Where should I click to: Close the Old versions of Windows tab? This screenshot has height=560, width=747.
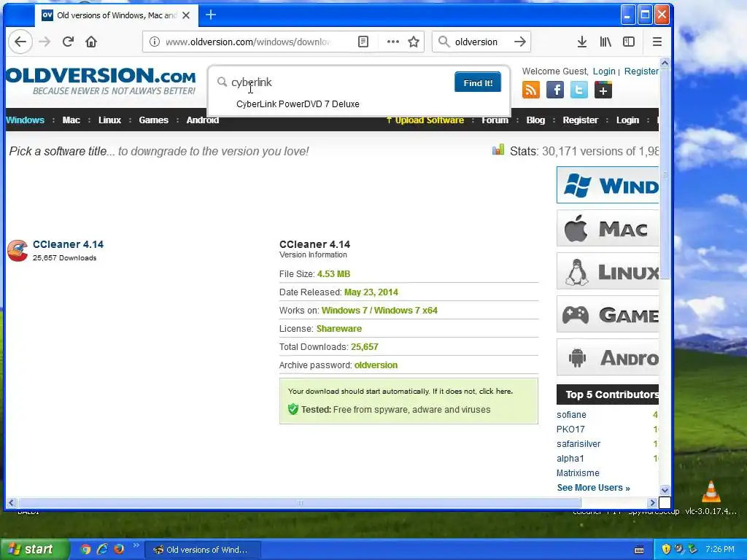click(186, 15)
